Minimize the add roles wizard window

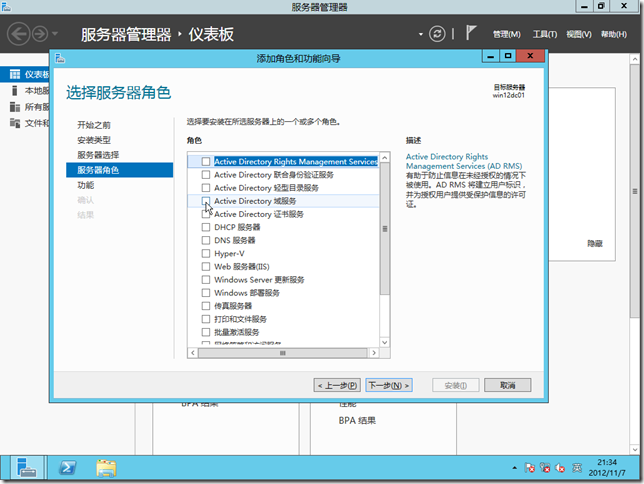[x=490, y=56]
